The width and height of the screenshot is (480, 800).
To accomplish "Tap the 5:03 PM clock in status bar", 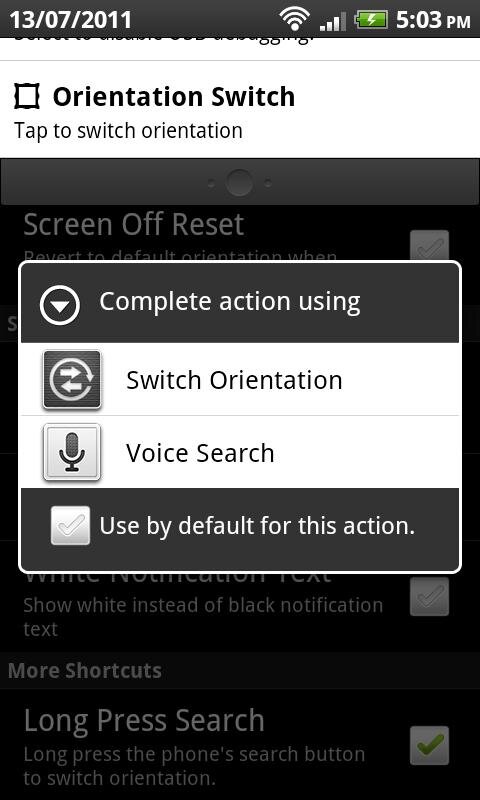I will (433, 20).
